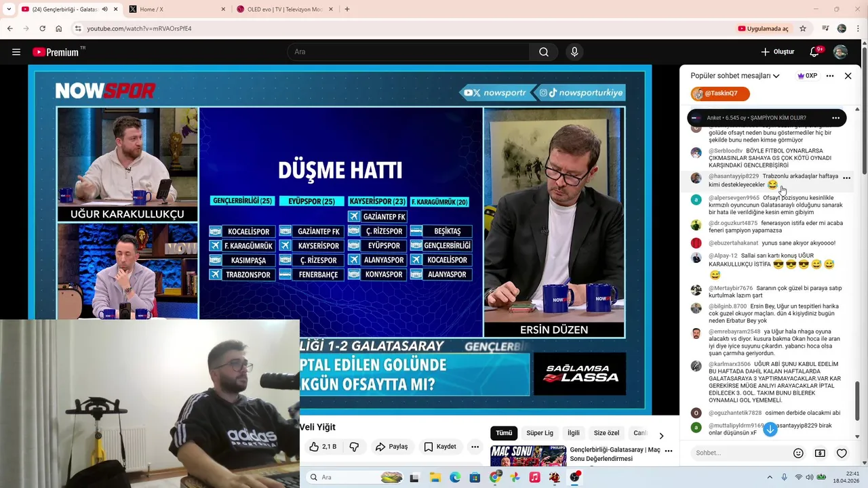Show more filter chips with right arrow
Screen dimensions: 868x488
[661, 435]
